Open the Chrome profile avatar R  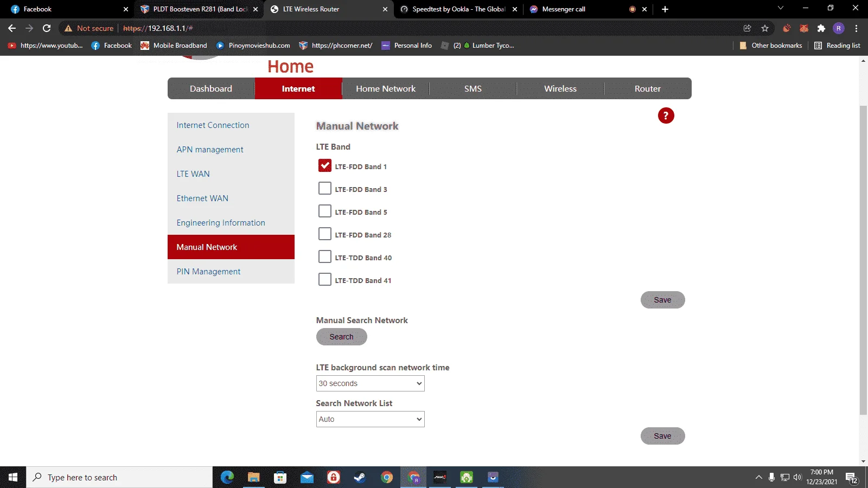839,28
